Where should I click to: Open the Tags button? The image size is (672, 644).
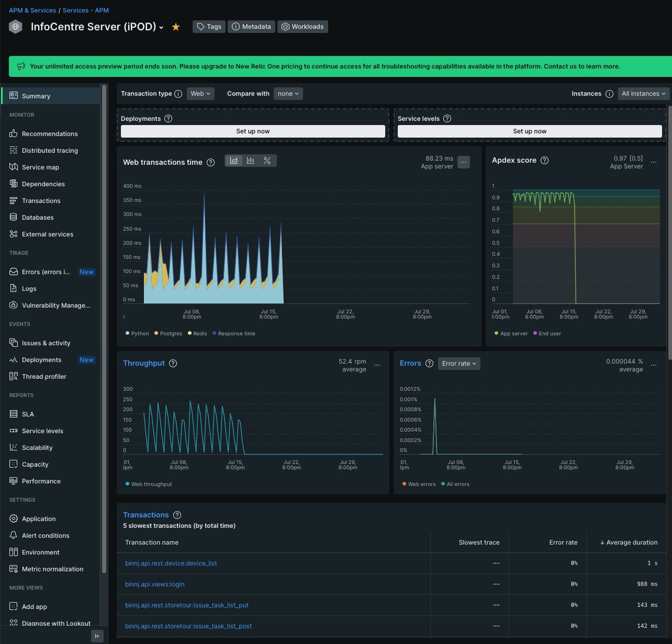209,27
